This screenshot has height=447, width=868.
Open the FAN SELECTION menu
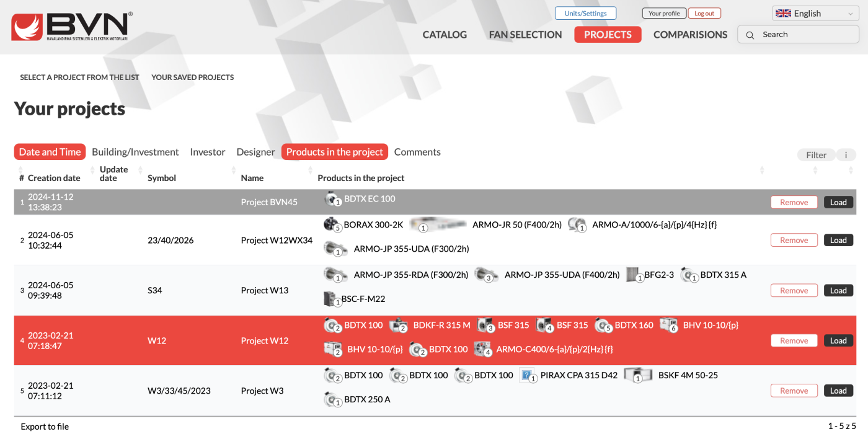525,35
